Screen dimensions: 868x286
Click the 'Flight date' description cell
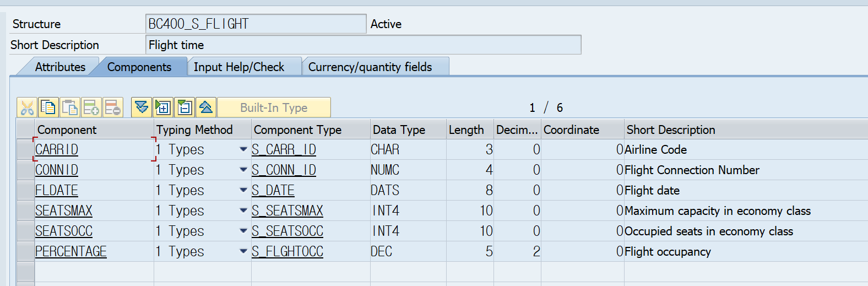pos(746,190)
